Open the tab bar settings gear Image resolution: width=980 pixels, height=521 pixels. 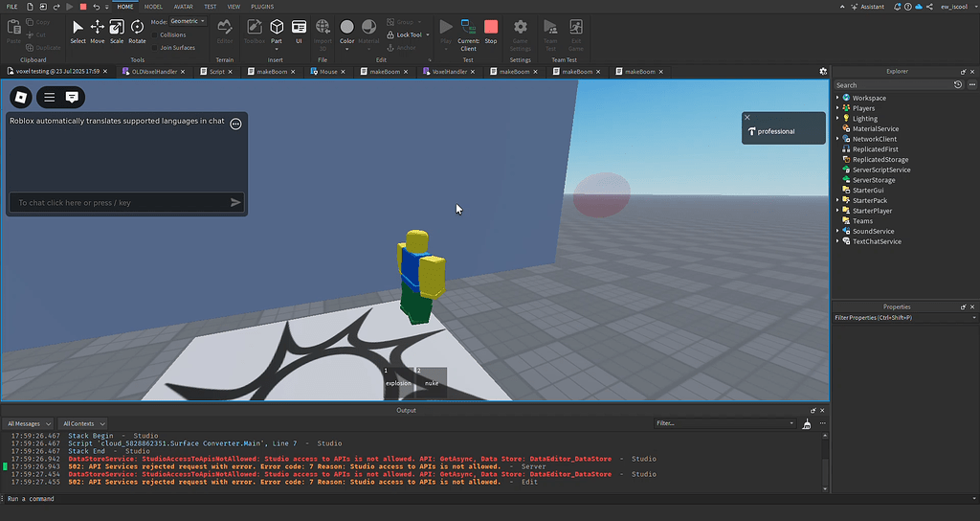(x=823, y=71)
